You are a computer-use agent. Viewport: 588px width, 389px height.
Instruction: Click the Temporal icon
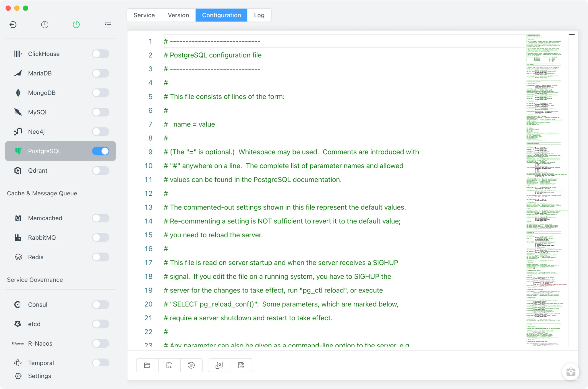(x=18, y=363)
